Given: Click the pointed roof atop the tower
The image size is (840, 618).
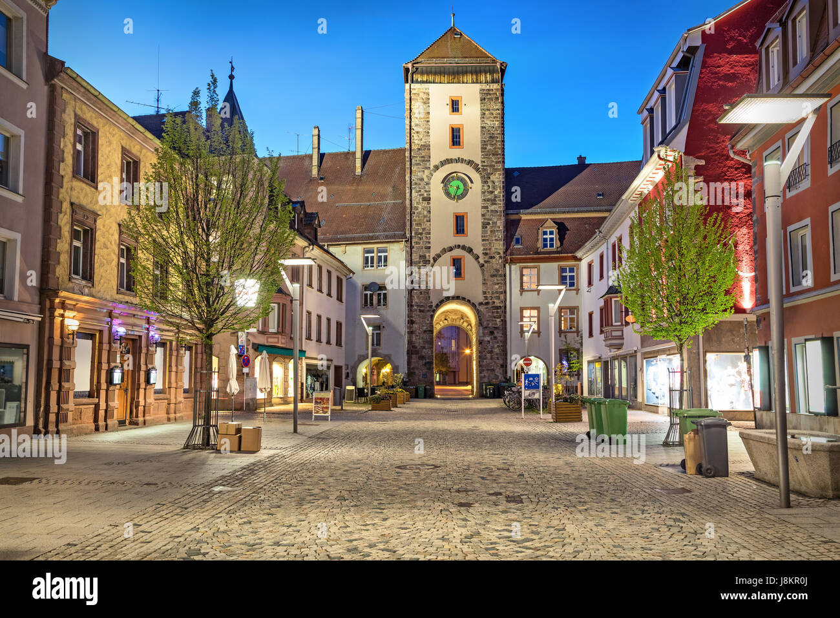Looking at the screenshot, I should click(x=454, y=47).
